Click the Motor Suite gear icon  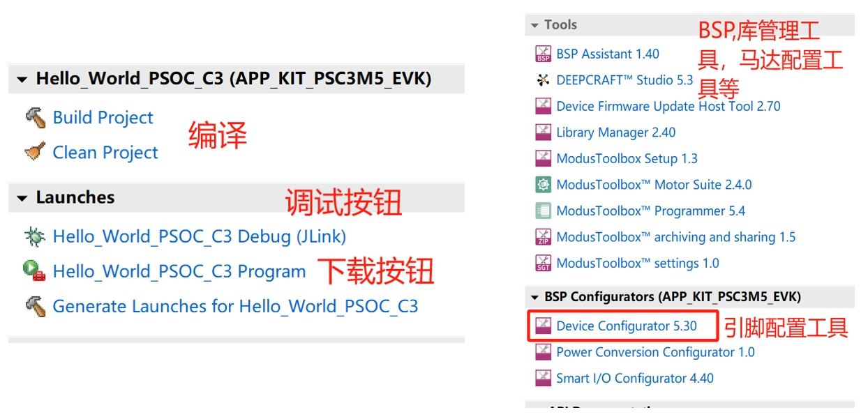tap(543, 185)
